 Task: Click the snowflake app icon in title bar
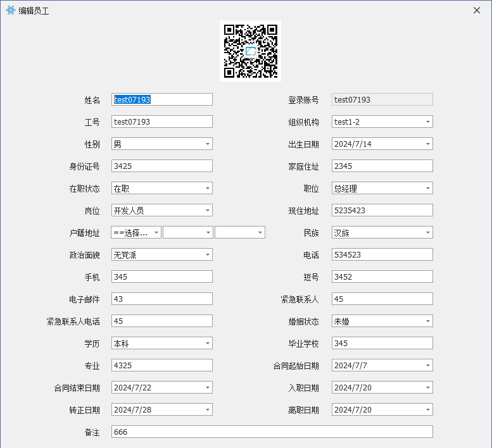11,10
